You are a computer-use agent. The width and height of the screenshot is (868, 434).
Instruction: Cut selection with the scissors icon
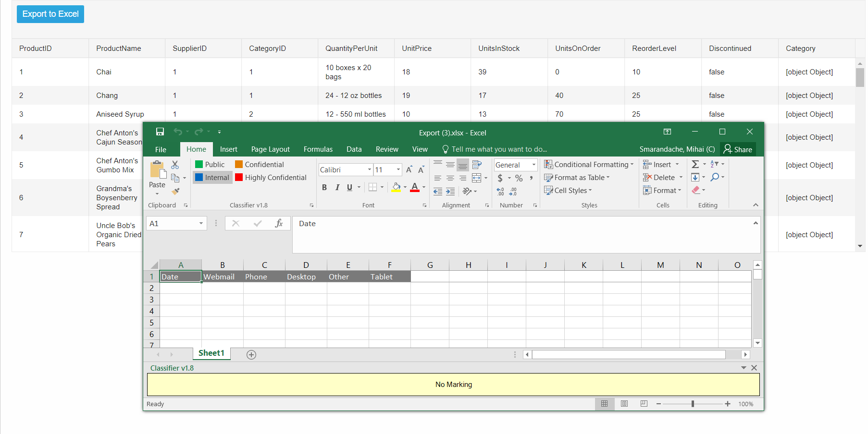(175, 165)
